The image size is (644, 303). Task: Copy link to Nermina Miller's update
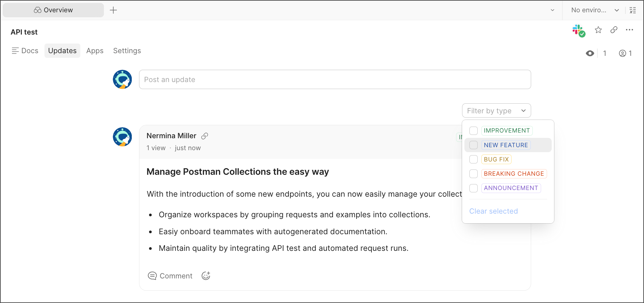pos(205,136)
